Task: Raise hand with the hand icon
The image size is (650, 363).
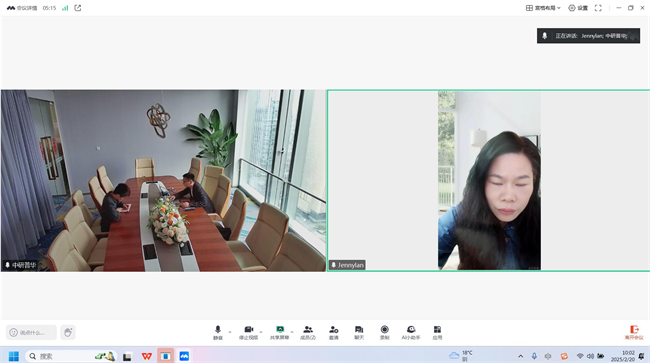Action: pyautogui.click(x=68, y=332)
